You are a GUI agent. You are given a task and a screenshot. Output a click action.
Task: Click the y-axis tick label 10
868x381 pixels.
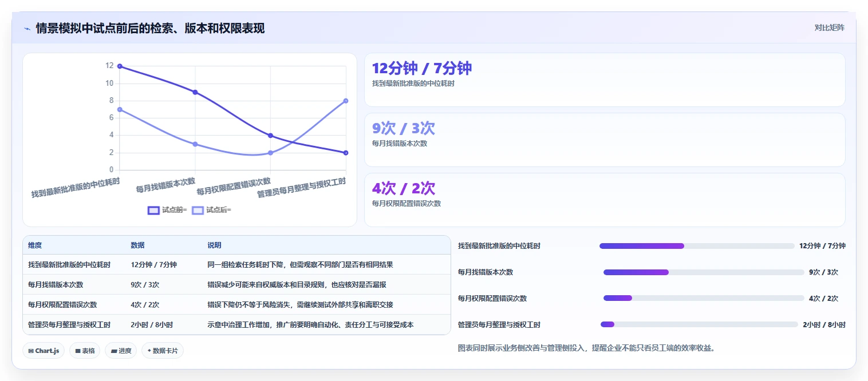[109, 84]
